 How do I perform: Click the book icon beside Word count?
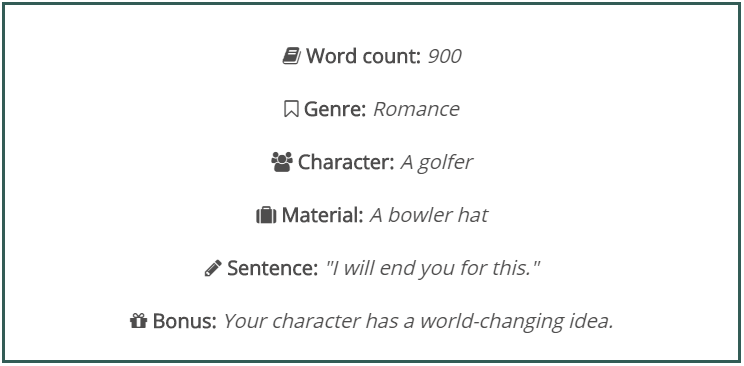tap(291, 56)
